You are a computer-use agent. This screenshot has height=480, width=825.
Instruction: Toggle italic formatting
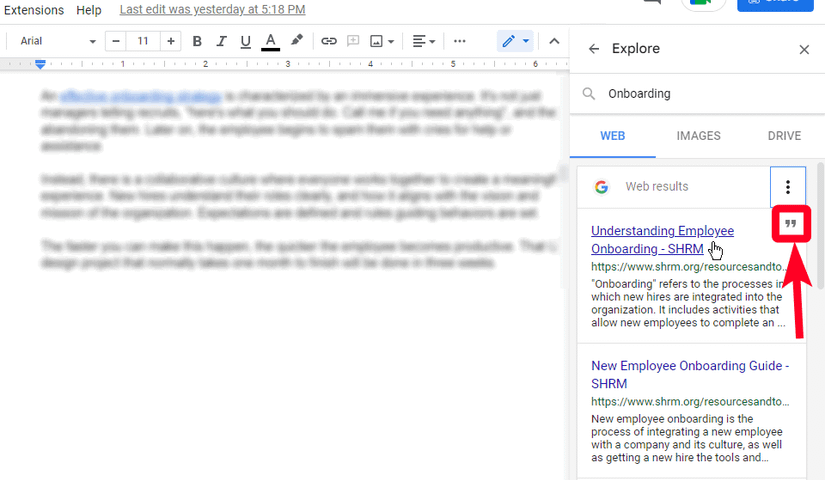[x=221, y=41]
